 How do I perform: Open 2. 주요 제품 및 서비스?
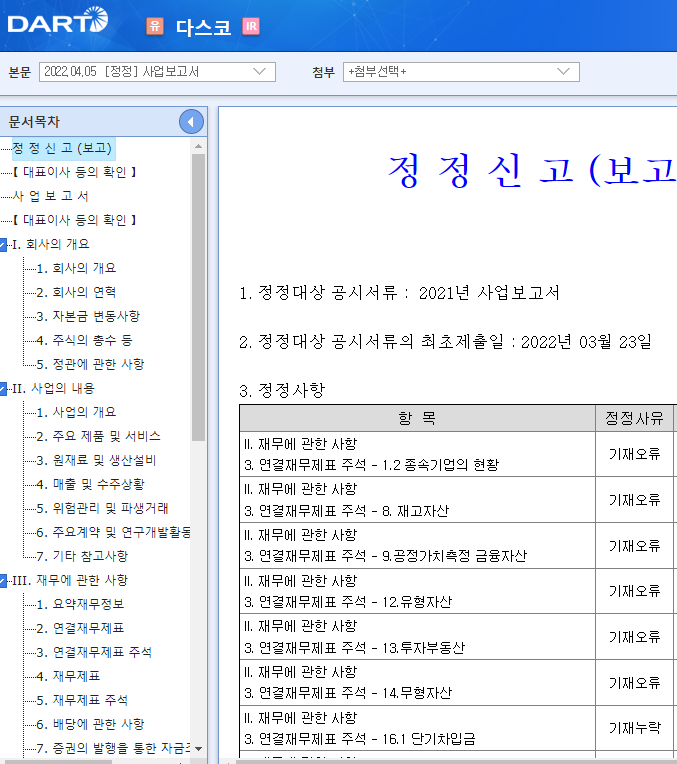pyautogui.click(x=98, y=436)
